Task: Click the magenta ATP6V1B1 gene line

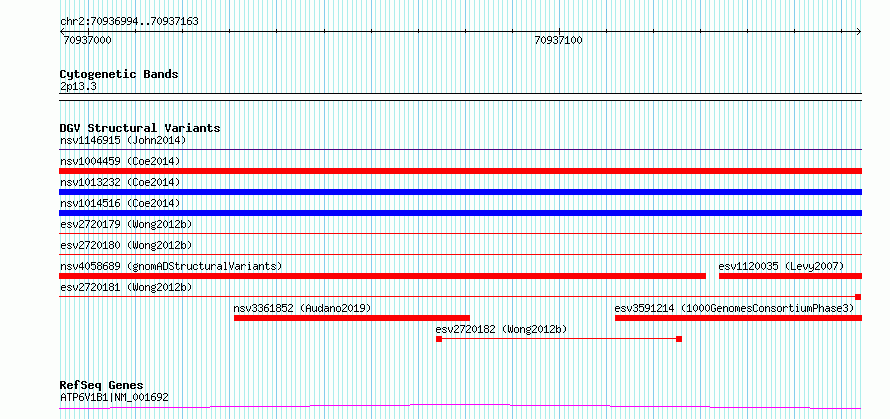Action: pyautogui.click(x=460, y=406)
